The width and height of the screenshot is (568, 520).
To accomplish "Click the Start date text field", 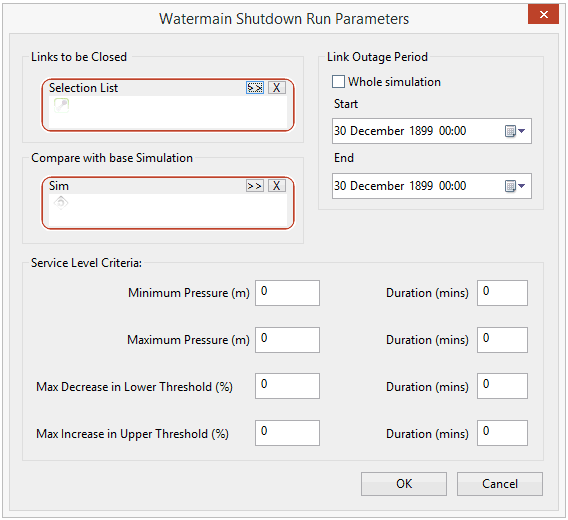I will pyautogui.click(x=417, y=131).
